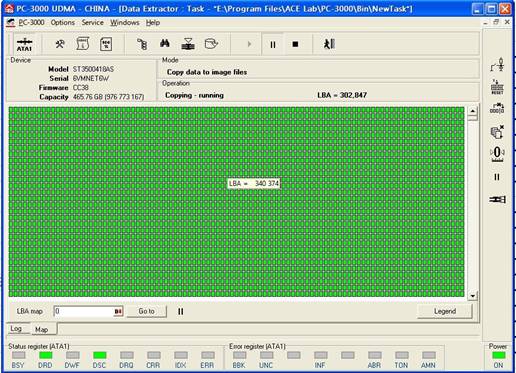Click the LBA = 302,847 readout
Image resolution: width=516 pixels, height=373 pixels.
[x=342, y=95]
